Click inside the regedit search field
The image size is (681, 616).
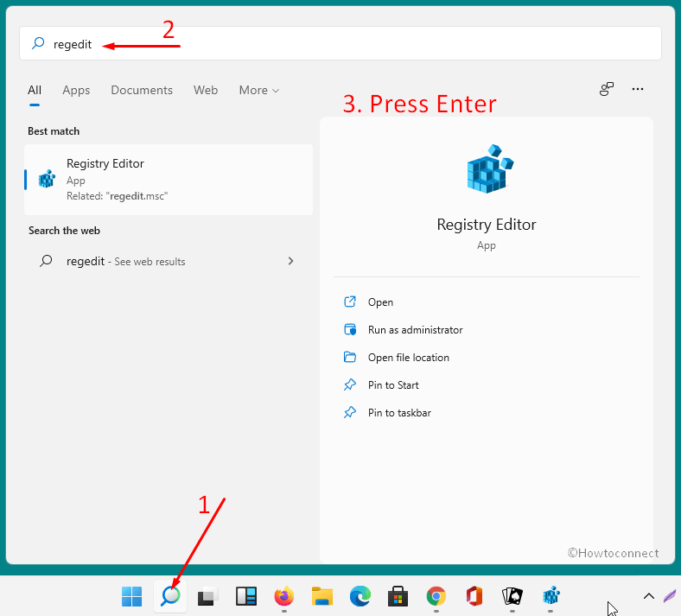pos(340,43)
